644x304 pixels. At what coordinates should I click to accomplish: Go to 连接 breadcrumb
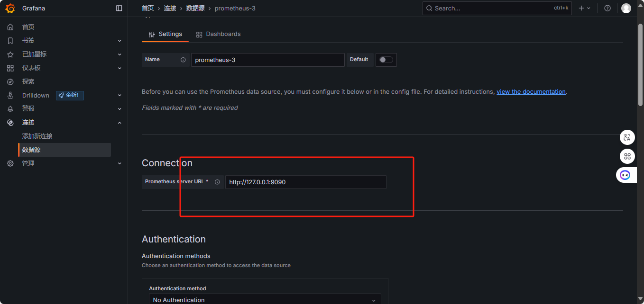coord(170,8)
